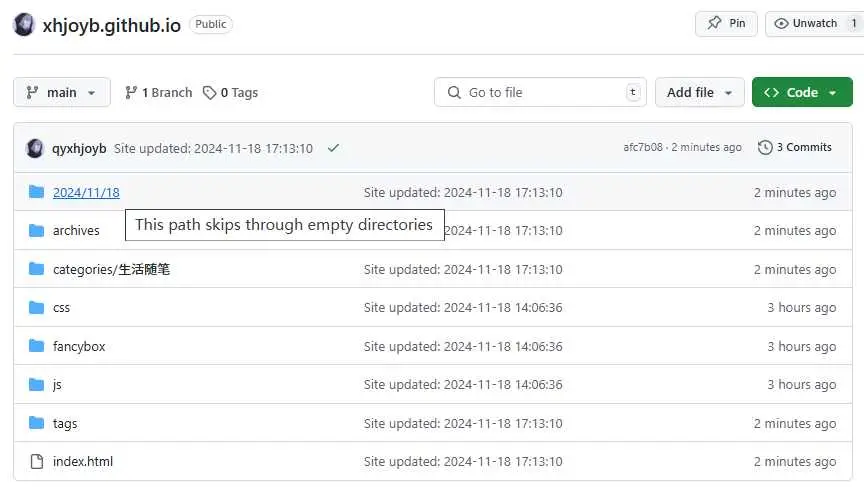Open commit hash afc7b08
864x487 pixels.
point(643,147)
